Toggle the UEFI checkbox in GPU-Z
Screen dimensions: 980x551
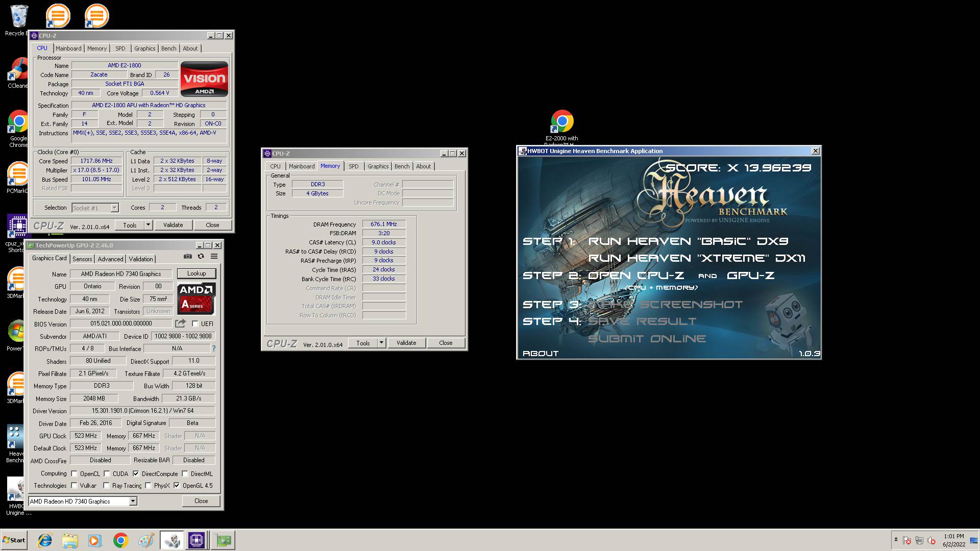(x=195, y=323)
